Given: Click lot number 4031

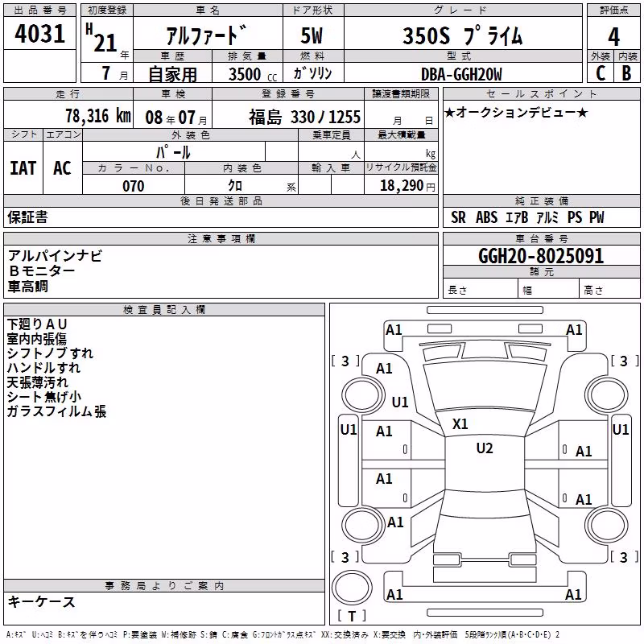Looking at the screenshot, I should tap(39, 34).
